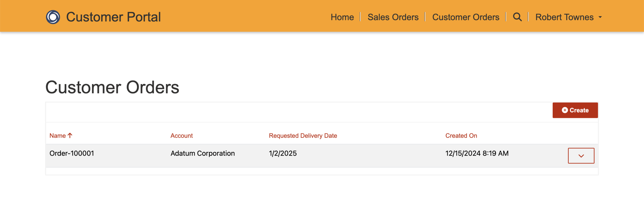Screen dimensions: 644x212
Task: Click the 12/15/2024 8:19 AM created cell
Action: coord(477,153)
